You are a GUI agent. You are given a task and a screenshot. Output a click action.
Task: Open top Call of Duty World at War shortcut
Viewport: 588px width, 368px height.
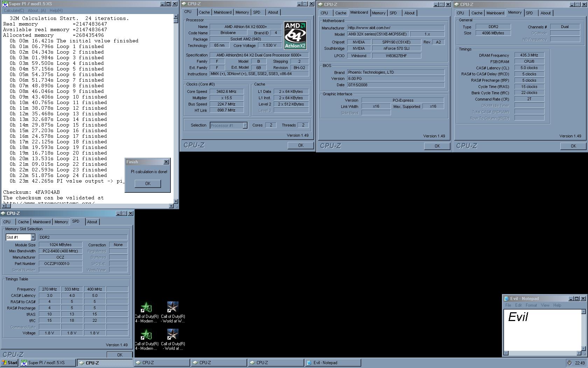[173, 312]
